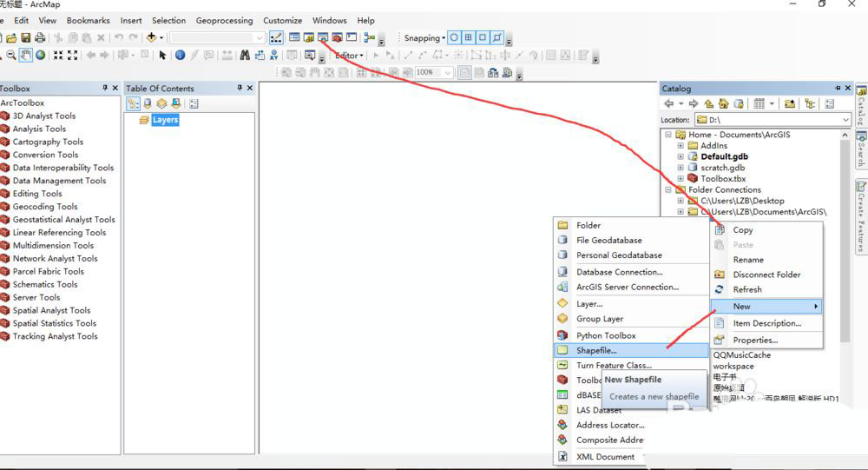
Task: Toggle Point Snapping button
Action: 454,37
